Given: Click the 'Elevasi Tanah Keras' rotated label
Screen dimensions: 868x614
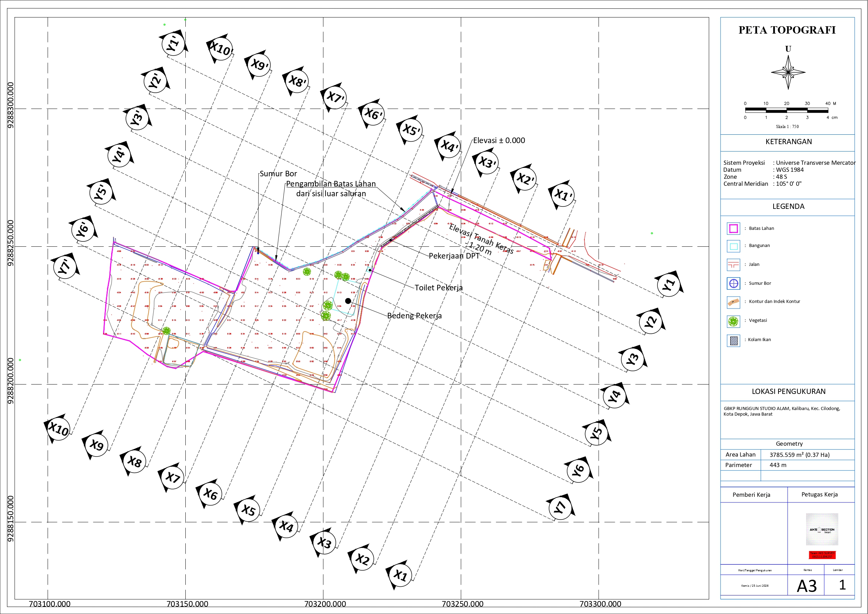Looking at the screenshot, I should coord(481,239).
